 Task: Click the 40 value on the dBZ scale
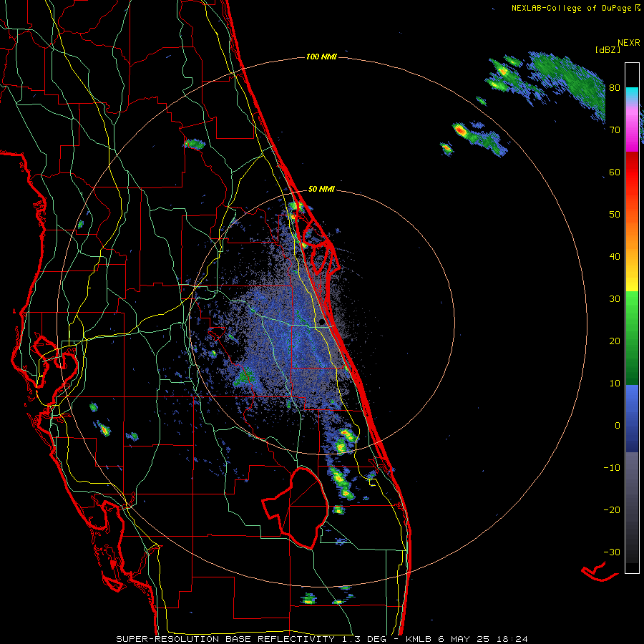615,257
